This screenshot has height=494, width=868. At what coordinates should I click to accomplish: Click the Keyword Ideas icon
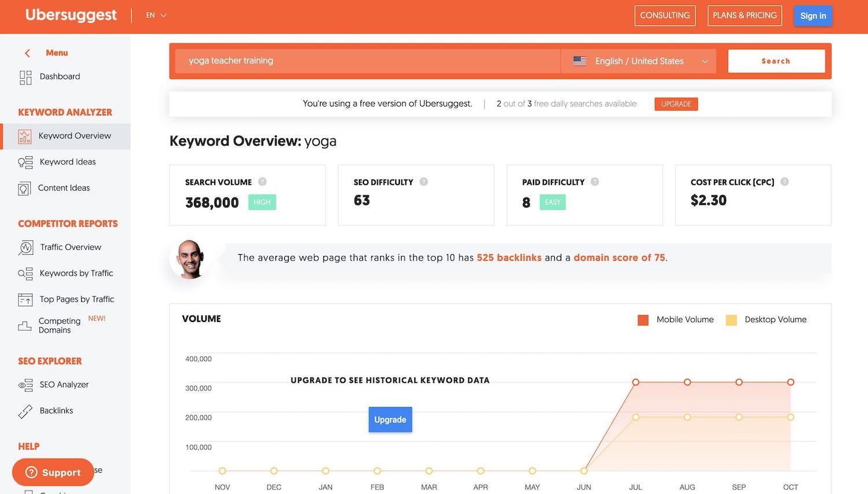25,163
